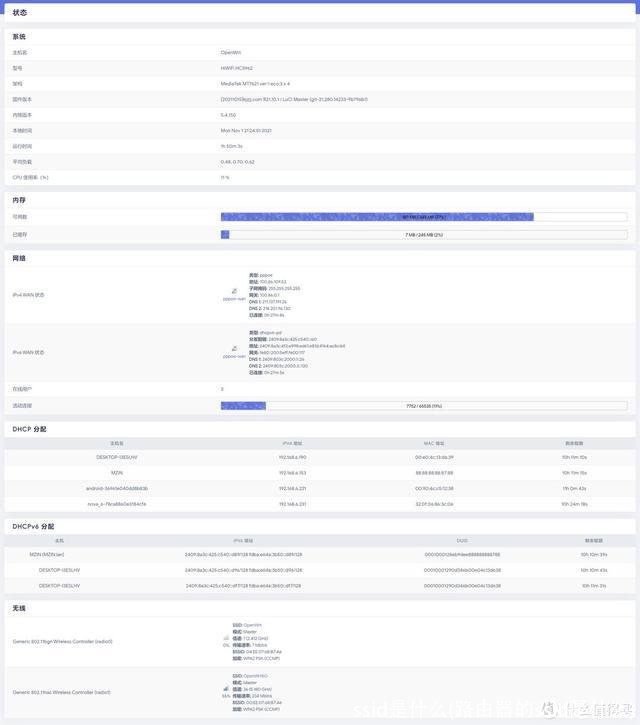Select the MZIN row in DHCP leases

[x=116, y=473]
